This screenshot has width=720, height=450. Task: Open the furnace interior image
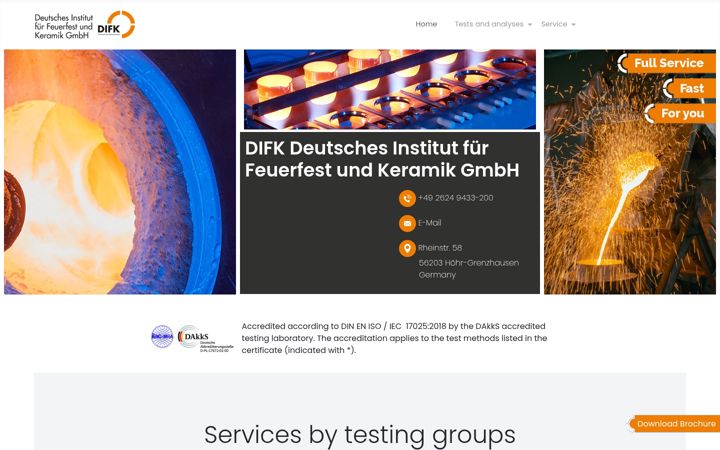[x=120, y=172]
